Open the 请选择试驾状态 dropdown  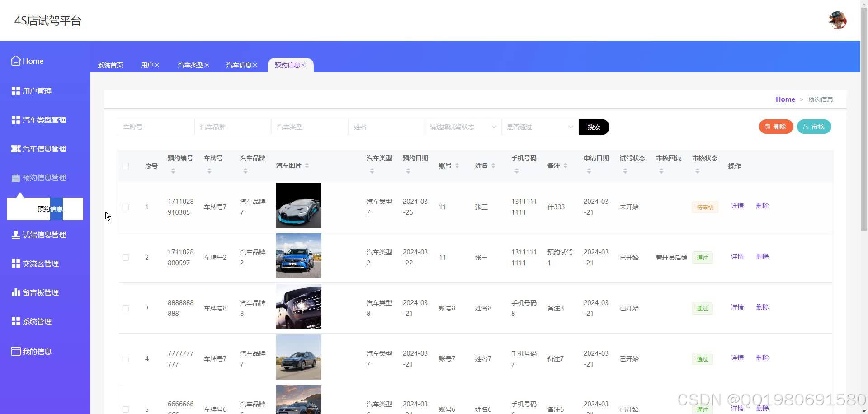click(x=463, y=127)
